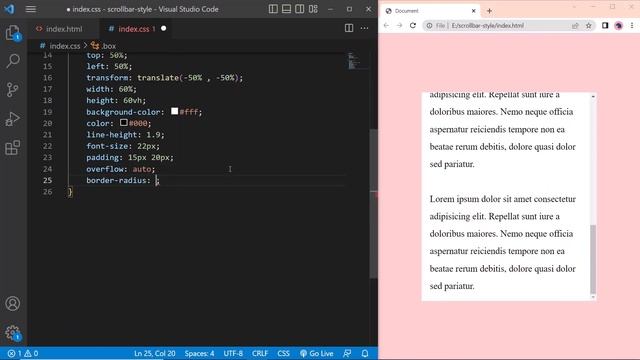Click the share icon in address bar

pos(575,25)
